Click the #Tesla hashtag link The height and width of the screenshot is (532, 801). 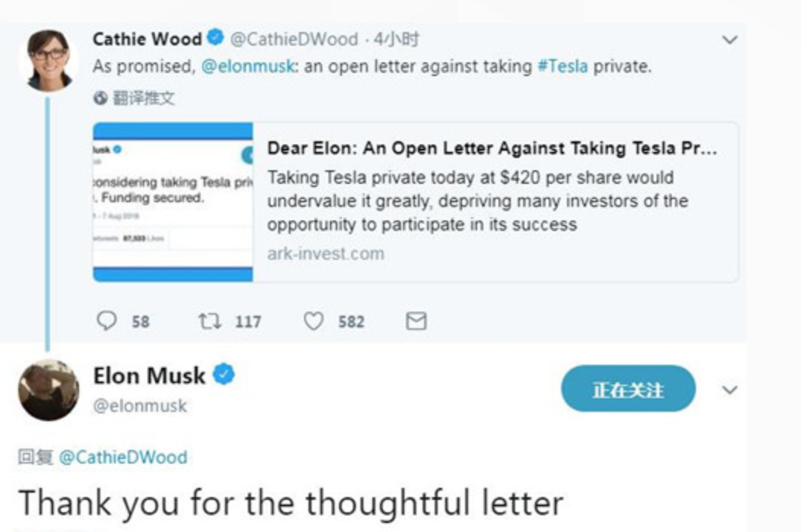[x=562, y=66]
